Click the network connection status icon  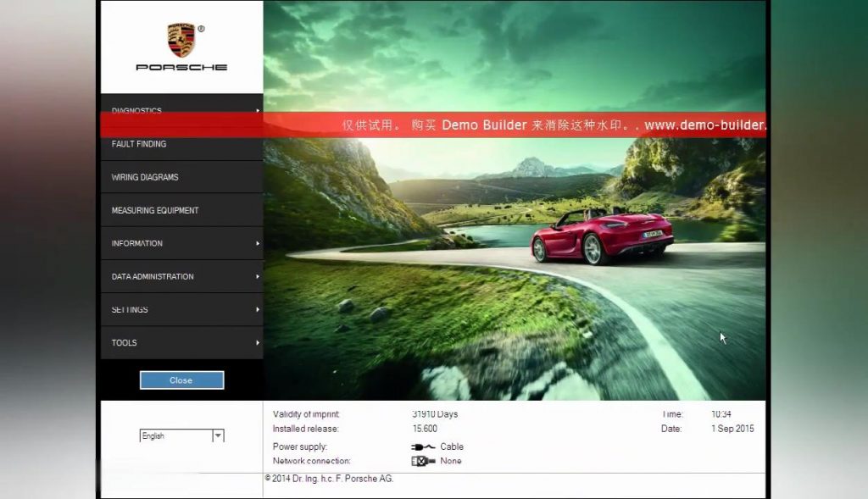(423, 461)
